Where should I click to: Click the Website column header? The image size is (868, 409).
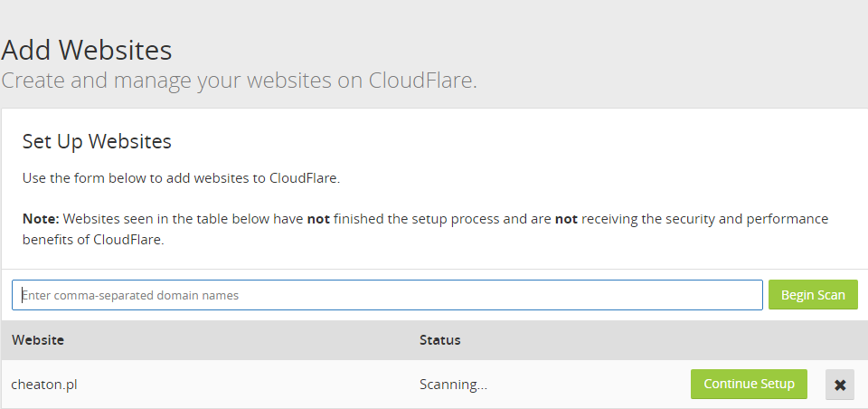point(37,340)
